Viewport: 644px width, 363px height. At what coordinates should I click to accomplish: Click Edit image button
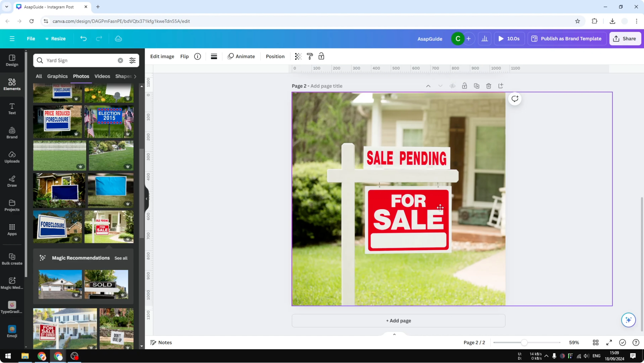coord(162,56)
